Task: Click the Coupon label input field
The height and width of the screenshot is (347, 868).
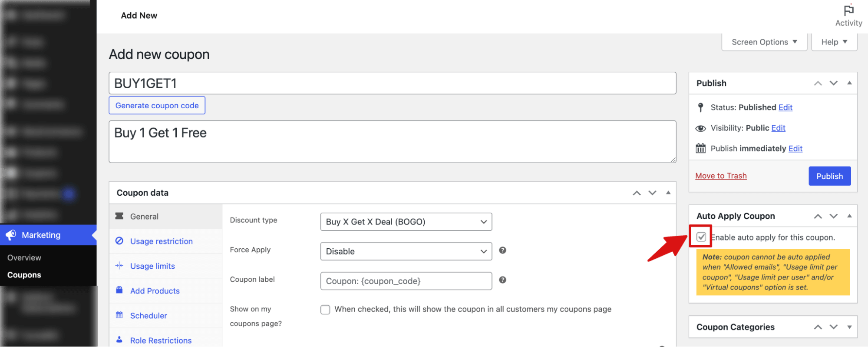Action: (406, 281)
